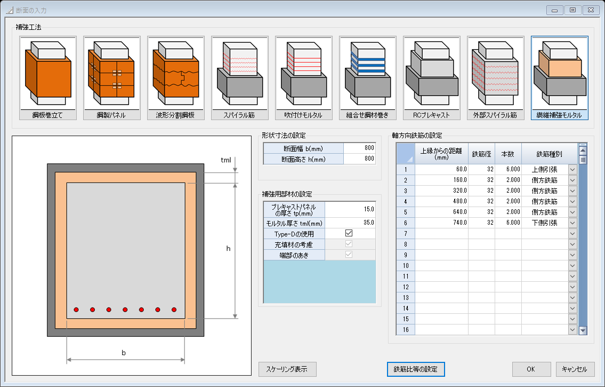The width and height of the screenshot is (605, 387).
Task: Pick the 波形分割鋼板 reinforcement icon
Action: (176, 78)
